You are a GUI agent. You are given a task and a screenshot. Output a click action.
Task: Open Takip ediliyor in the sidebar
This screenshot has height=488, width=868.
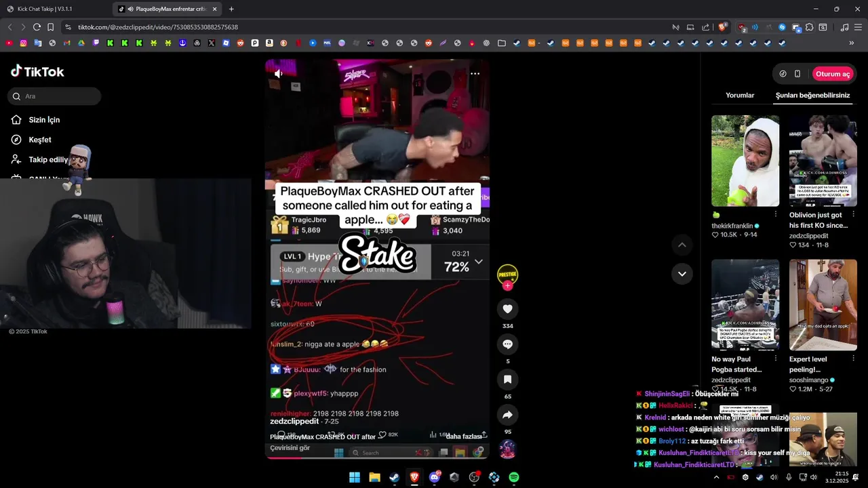pyautogui.click(x=39, y=160)
